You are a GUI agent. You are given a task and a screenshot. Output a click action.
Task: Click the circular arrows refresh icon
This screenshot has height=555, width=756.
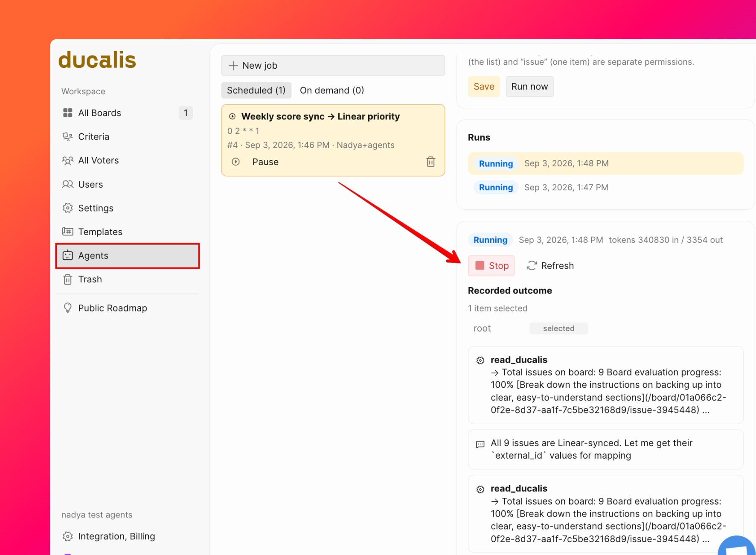coord(532,266)
